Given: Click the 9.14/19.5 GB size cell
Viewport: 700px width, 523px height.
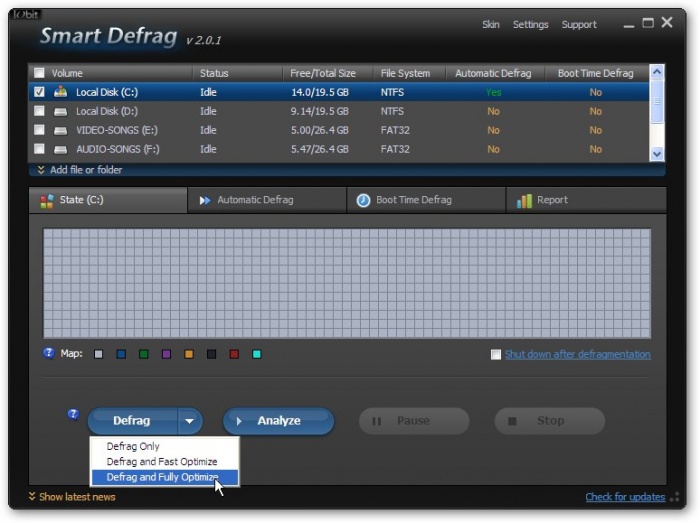Looking at the screenshot, I should tap(320, 111).
